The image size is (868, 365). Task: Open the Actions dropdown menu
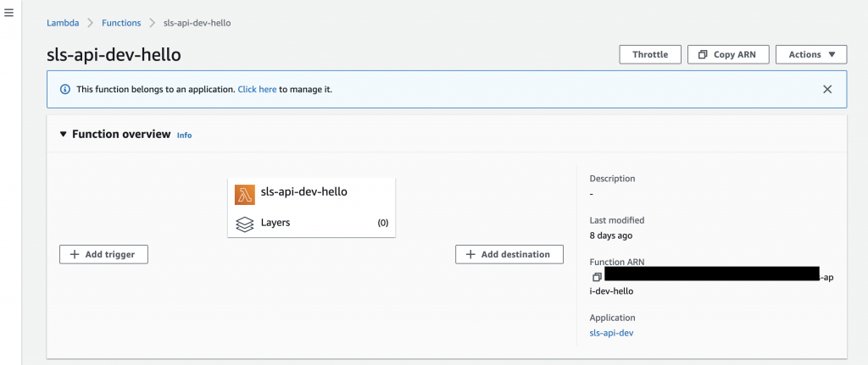811,55
